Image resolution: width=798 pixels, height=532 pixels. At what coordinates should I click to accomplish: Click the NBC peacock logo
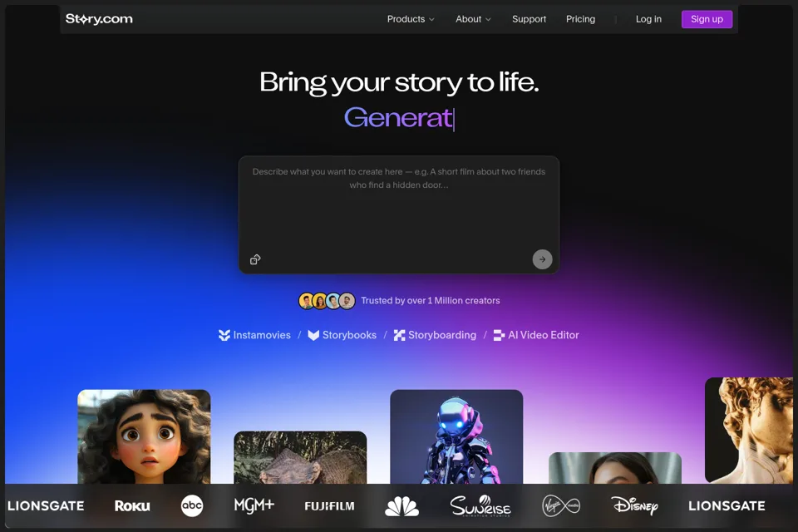point(402,506)
